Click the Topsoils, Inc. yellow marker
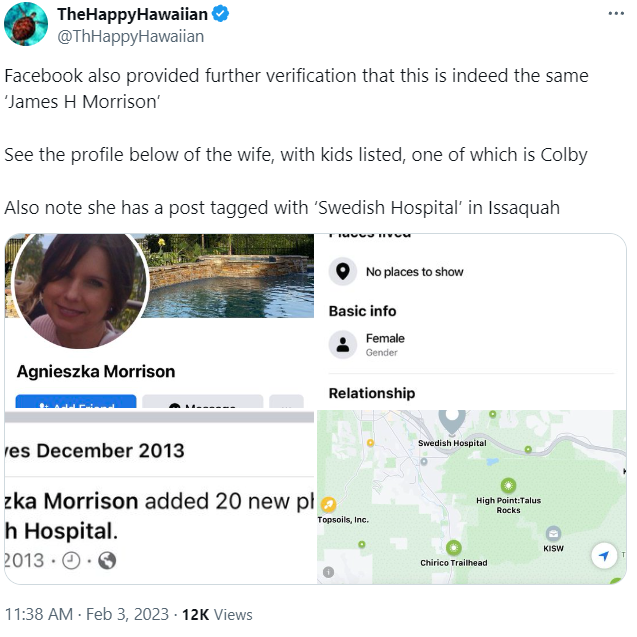This screenshot has height=637, width=637. 329,504
